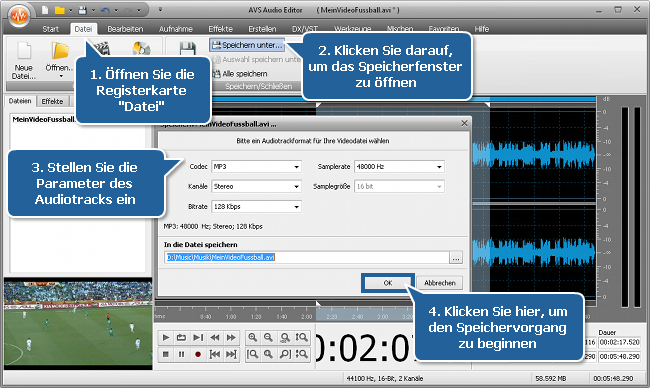
Task: Click Speichern unter in the ribbon
Action: (x=247, y=45)
